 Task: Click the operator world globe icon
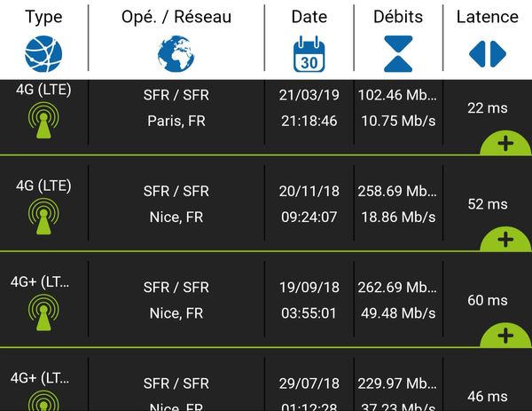[176, 54]
